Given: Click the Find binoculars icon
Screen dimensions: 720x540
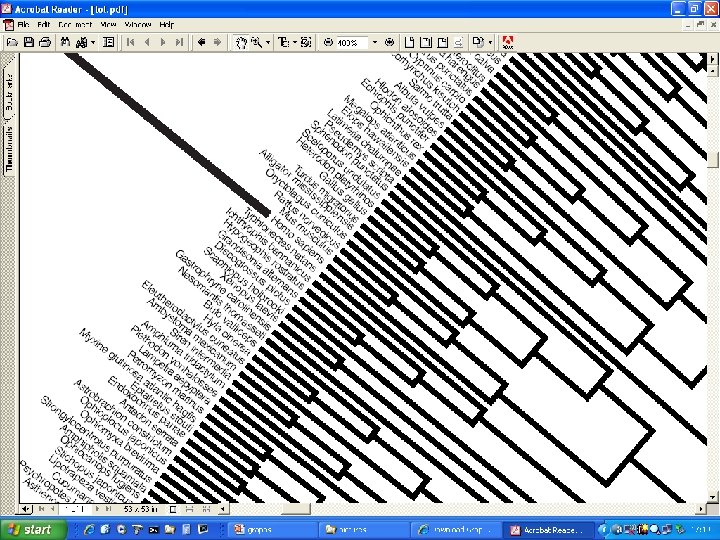Looking at the screenshot, I should pyautogui.click(x=65, y=43).
